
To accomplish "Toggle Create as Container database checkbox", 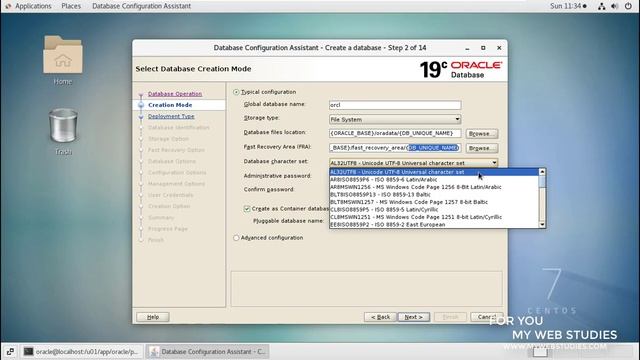I will [247, 209].
